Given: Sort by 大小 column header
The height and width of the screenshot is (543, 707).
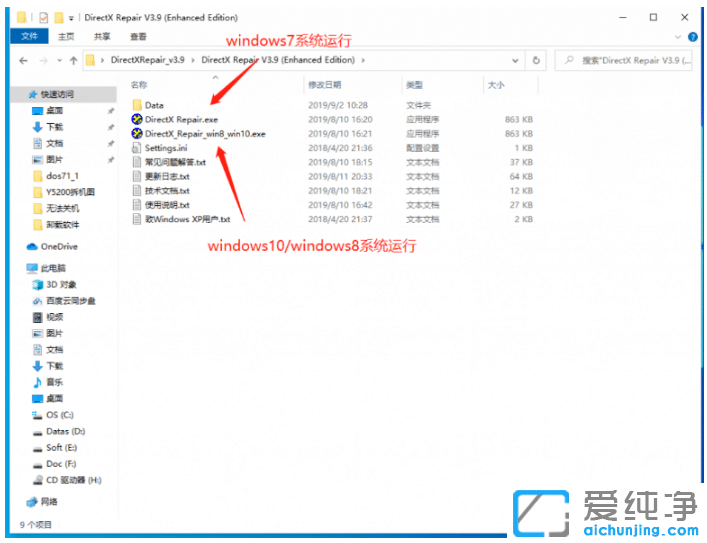Looking at the screenshot, I should pyautogui.click(x=496, y=85).
